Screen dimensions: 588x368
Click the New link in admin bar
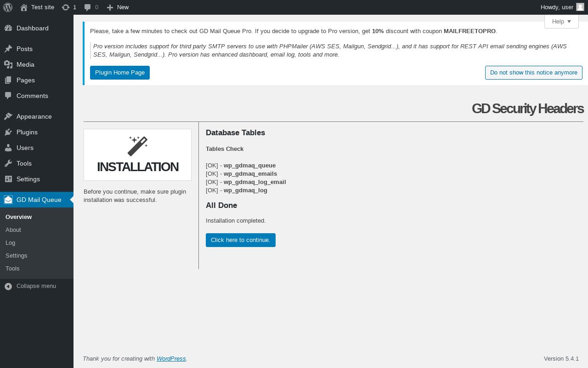point(123,7)
